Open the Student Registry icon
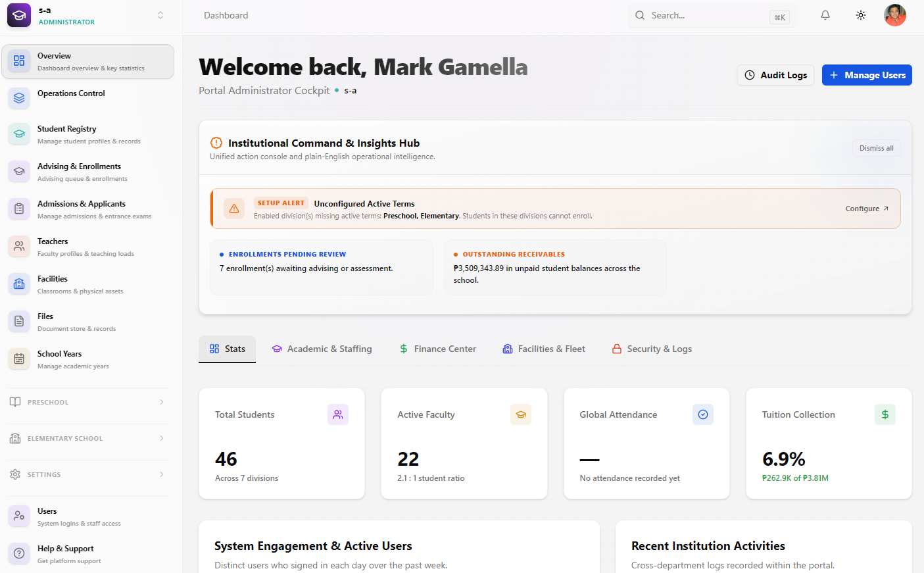This screenshot has height=573, width=924. tap(19, 134)
